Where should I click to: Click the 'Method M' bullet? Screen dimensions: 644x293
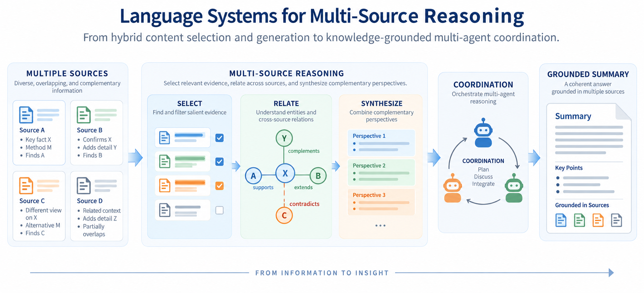coord(38,148)
